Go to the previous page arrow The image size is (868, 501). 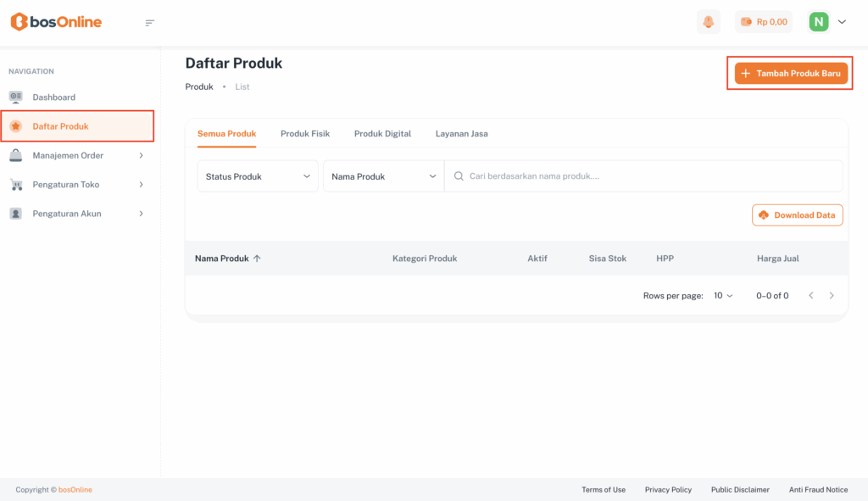click(810, 296)
